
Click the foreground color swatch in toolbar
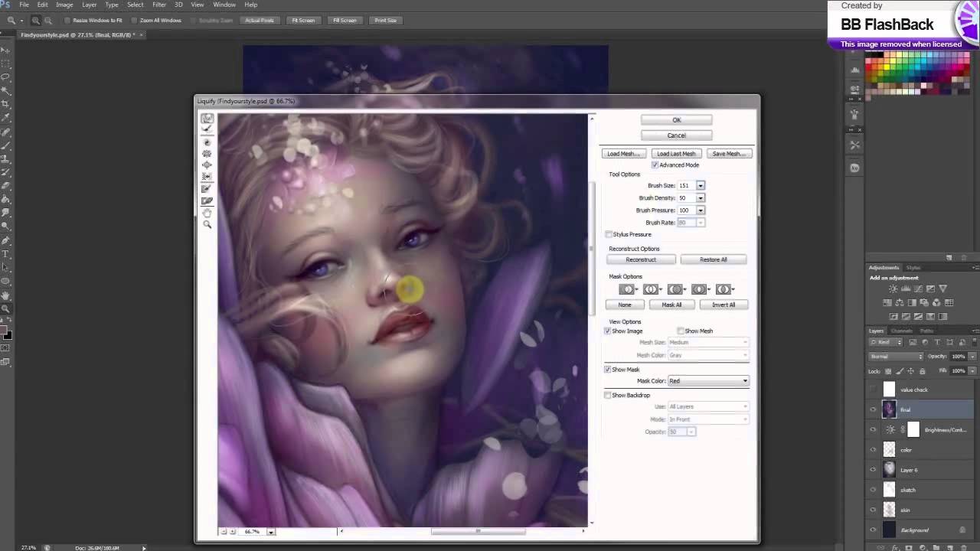(x=4, y=331)
